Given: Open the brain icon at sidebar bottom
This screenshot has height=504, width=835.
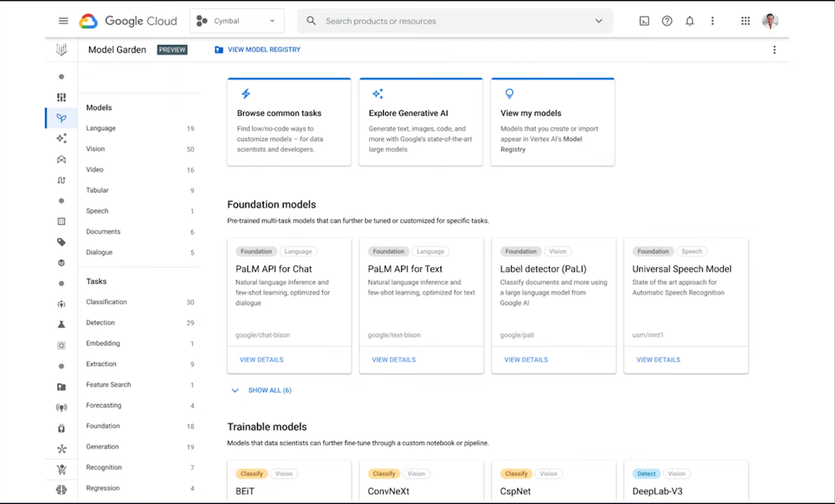Looking at the screenshot, I should pyautogui.click(x=61, y=490).
